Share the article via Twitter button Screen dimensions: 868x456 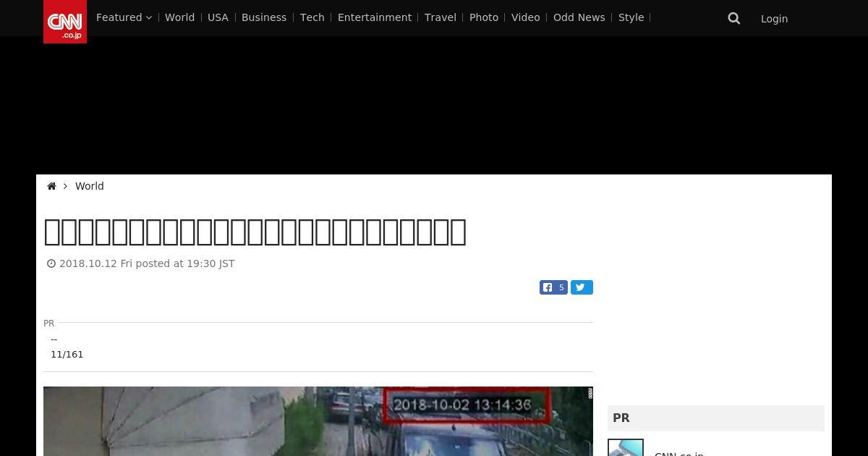[582, 287]
